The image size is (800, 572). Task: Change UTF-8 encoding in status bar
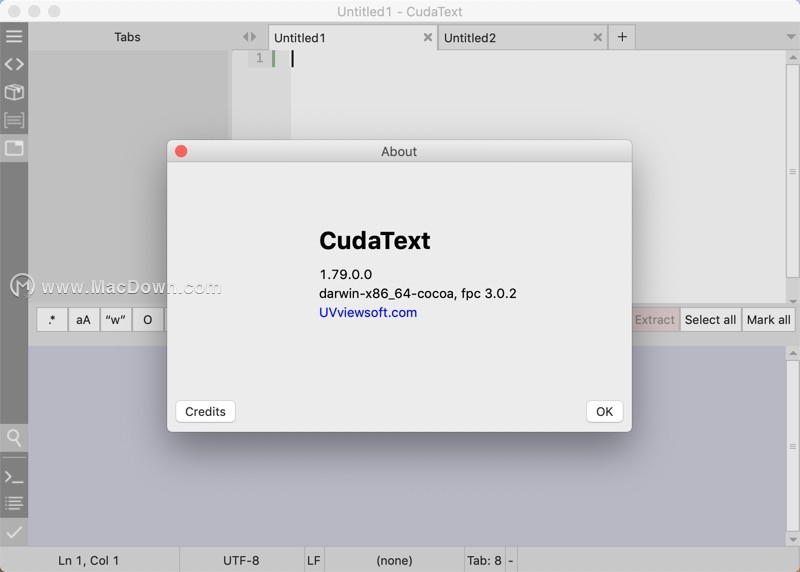pyautogui.click(x=241, y=560)
